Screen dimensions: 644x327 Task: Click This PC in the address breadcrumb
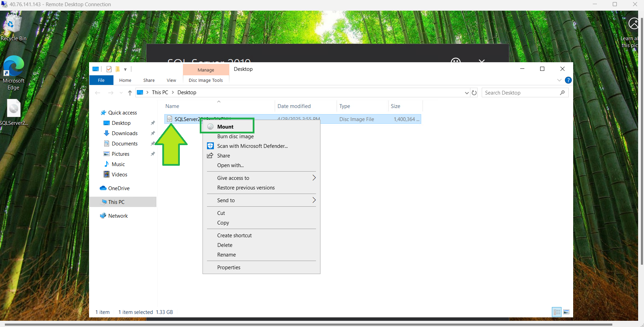[x=160, y=92]
